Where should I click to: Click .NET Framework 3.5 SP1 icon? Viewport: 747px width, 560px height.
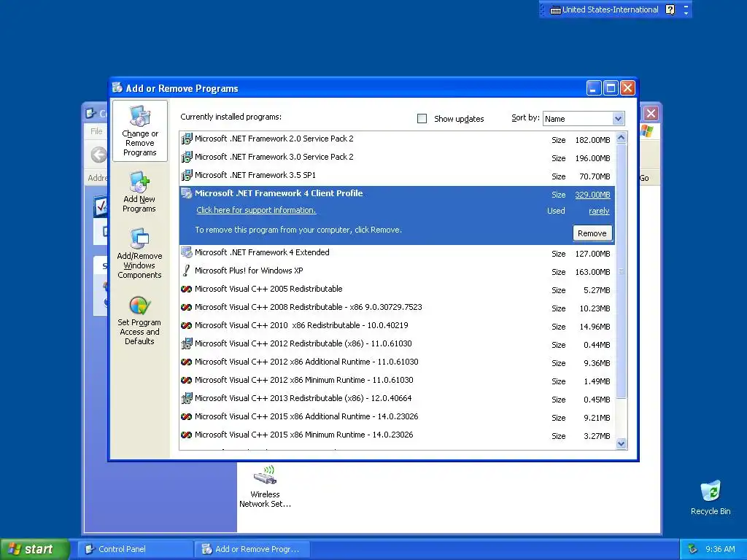coord(187,175)
